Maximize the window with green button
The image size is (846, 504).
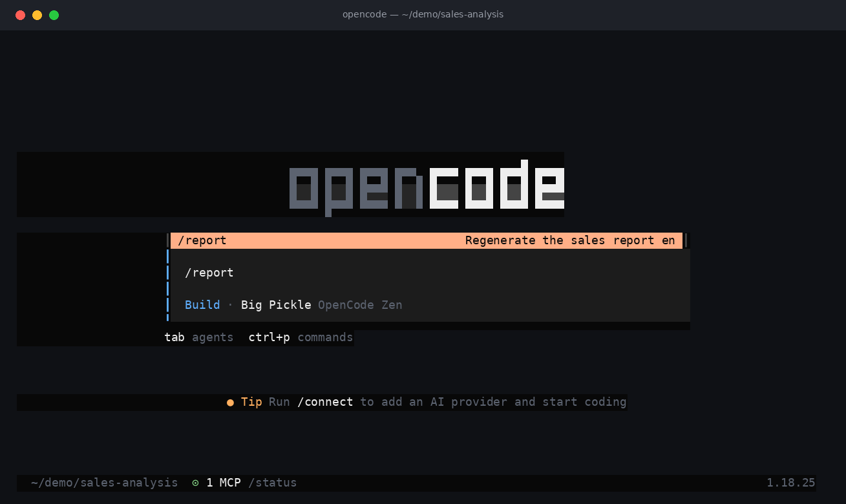coord(54,15)
